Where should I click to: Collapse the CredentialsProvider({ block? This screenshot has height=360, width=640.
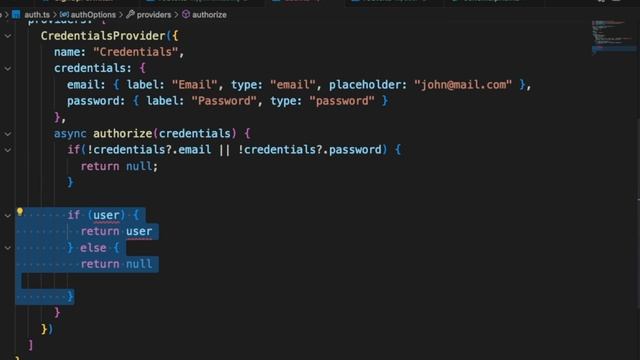(8, 36)
